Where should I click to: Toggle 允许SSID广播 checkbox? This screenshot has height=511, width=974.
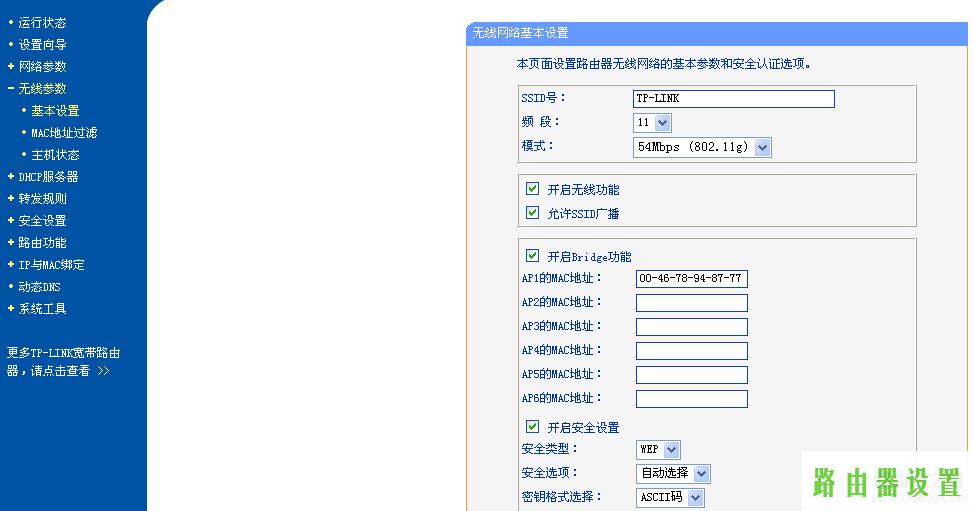[532, 213]
